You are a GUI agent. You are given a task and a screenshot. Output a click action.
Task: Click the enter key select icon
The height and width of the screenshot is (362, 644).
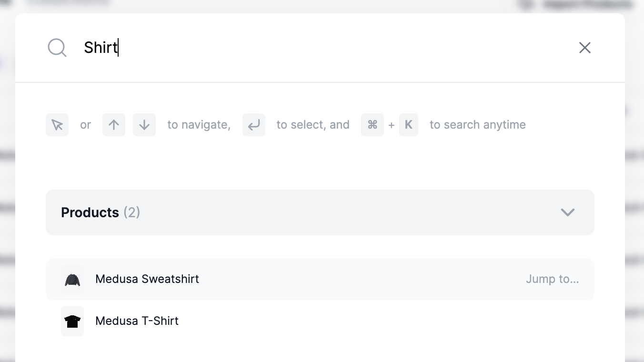[254, 124]
